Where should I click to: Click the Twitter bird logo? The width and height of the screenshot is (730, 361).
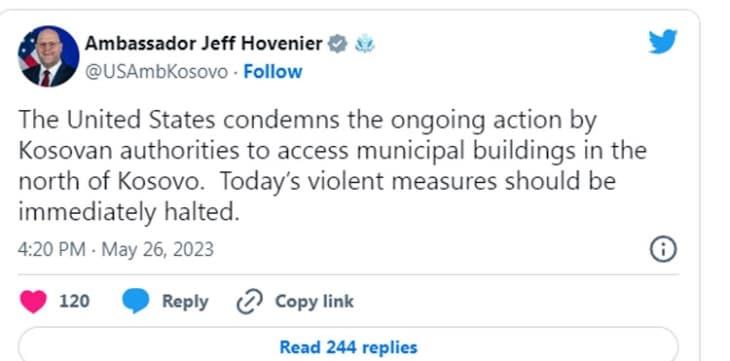(x=662, y=41)
